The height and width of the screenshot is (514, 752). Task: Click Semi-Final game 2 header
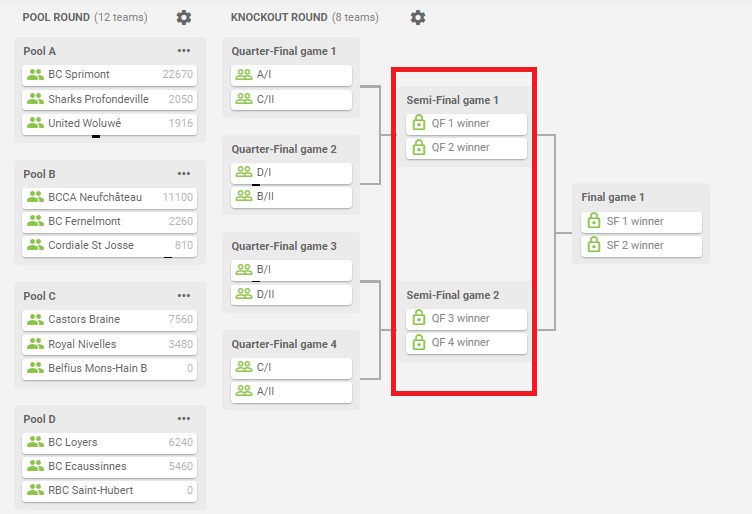pos(453,295)
